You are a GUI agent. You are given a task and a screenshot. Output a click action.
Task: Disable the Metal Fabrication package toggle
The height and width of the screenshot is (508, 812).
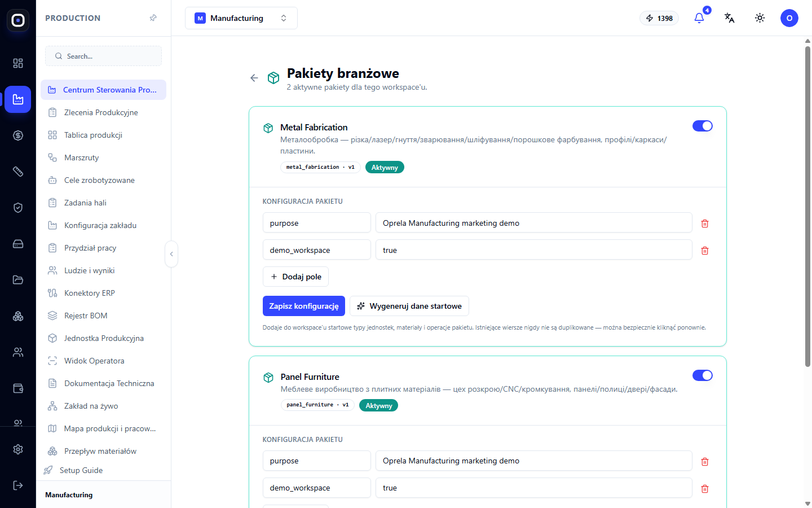(703, 126)
